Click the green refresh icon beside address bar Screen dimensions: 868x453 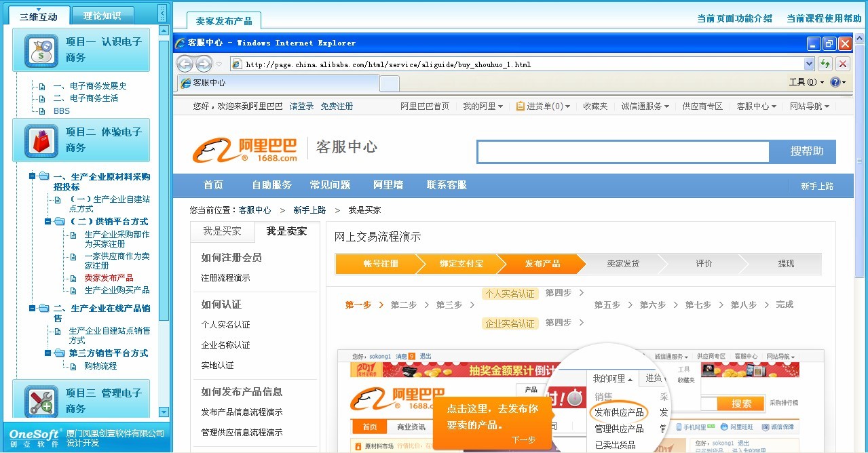(x=825, y=64)
